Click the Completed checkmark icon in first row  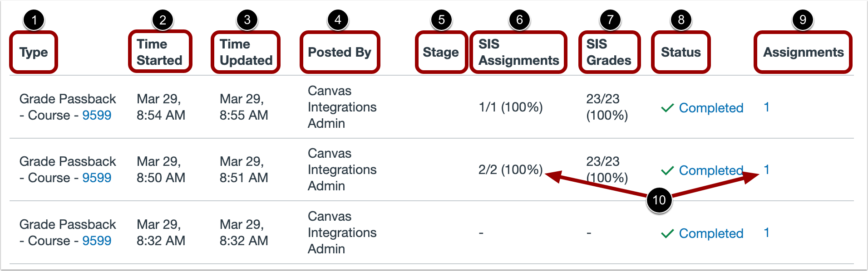tap(667, 108)
